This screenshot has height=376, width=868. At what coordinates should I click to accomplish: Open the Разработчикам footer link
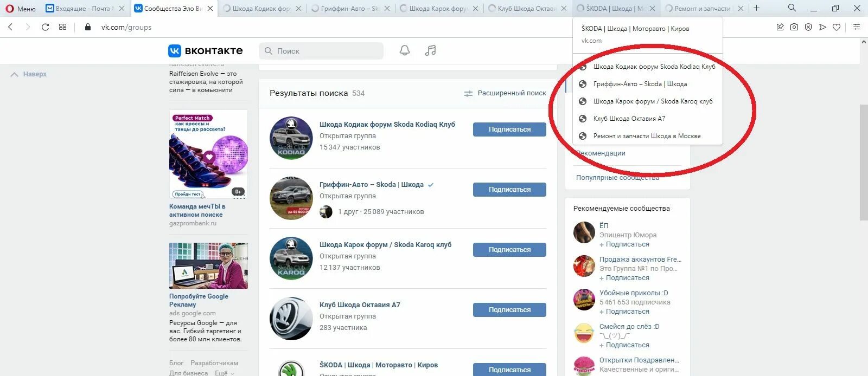pos(214,363)
